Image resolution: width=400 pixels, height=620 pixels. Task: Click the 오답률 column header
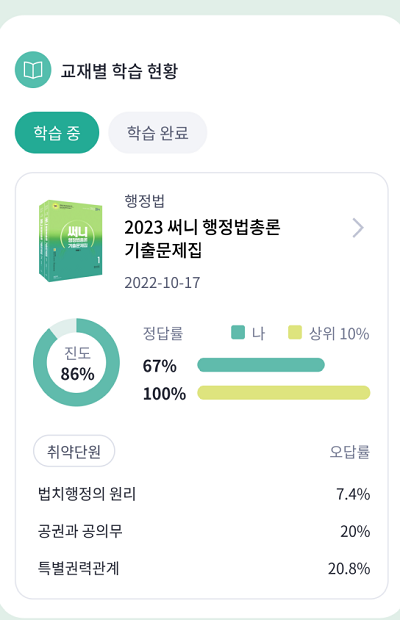point(350,452)
